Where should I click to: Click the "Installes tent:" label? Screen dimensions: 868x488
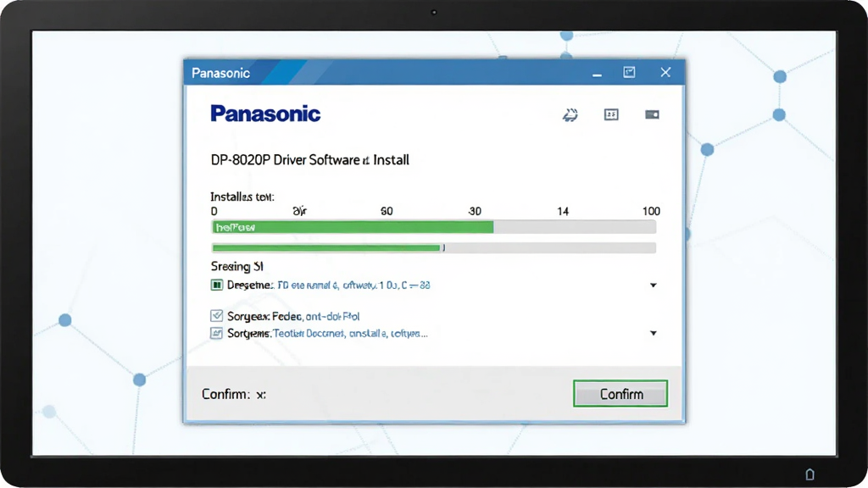[242, 197]
